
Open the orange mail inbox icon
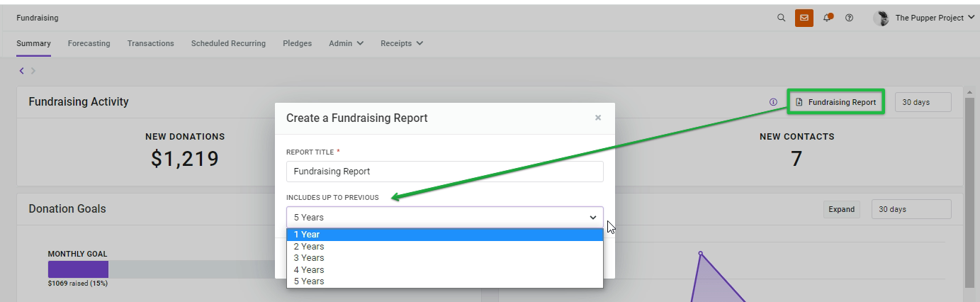pos(804,18)
